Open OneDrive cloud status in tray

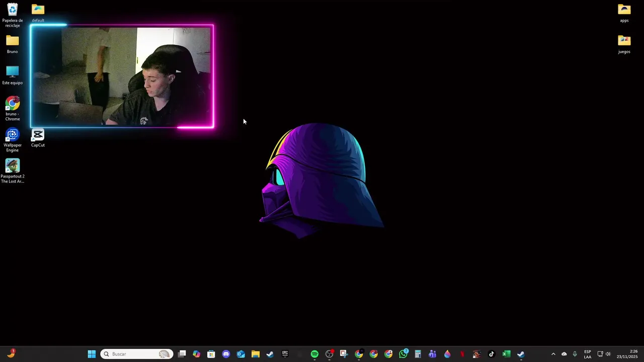click(564, 354)
